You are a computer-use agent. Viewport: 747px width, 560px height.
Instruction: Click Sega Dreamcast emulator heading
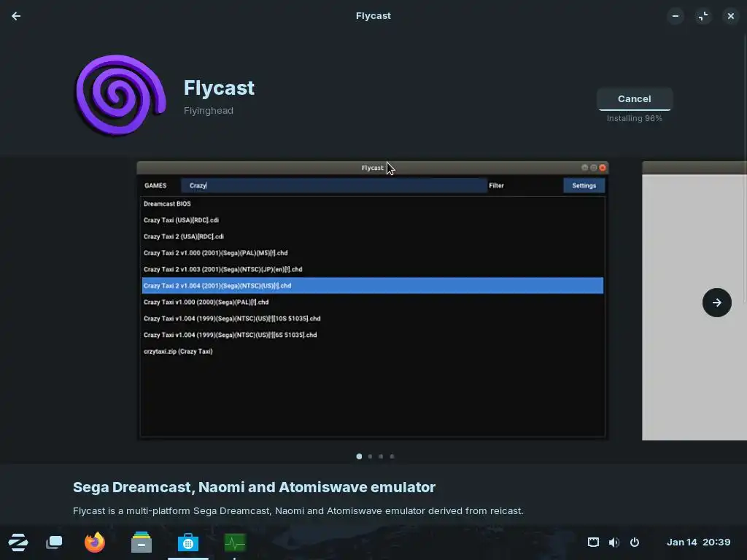(254, 487)
